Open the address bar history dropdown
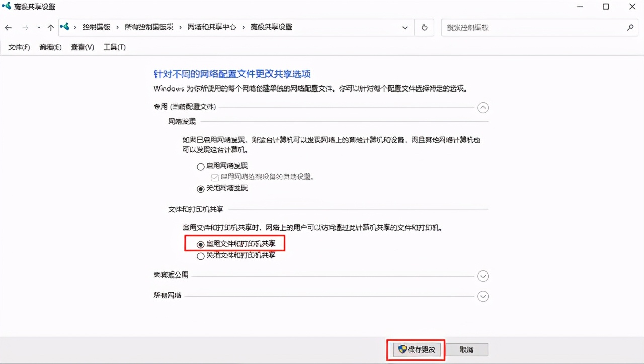Screen dimensions: 644x364 pos(405,27)
